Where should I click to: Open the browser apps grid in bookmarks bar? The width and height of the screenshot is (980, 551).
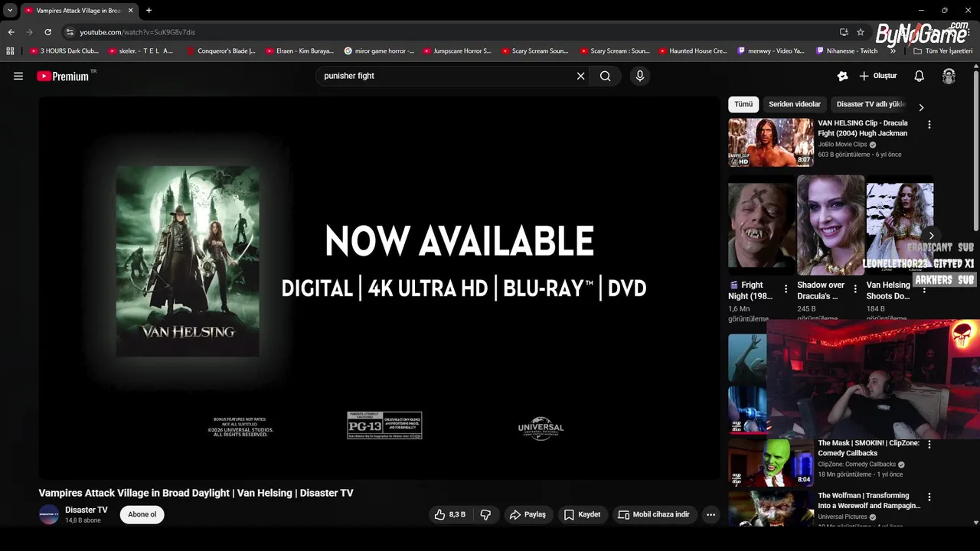tap(10, 51)
